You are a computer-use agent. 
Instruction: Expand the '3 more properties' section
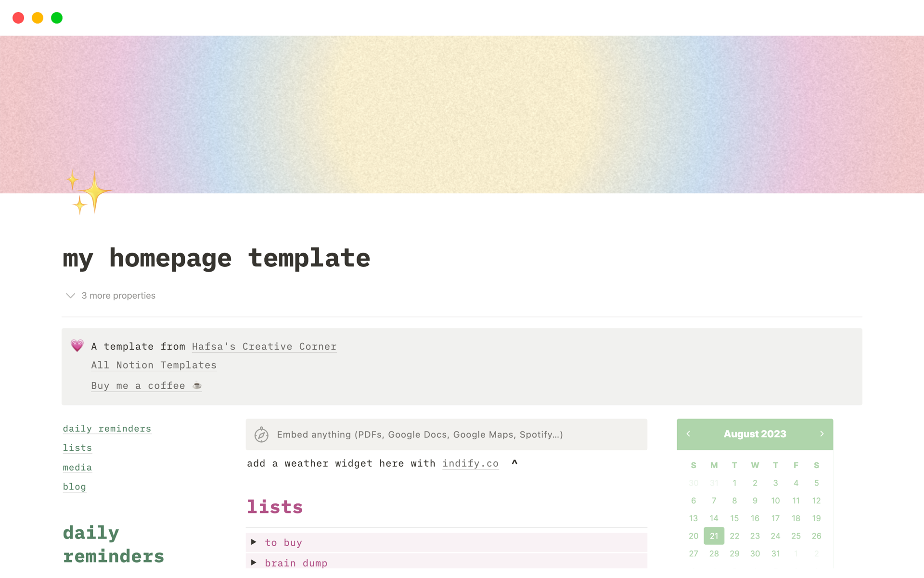tap(110, 295)
